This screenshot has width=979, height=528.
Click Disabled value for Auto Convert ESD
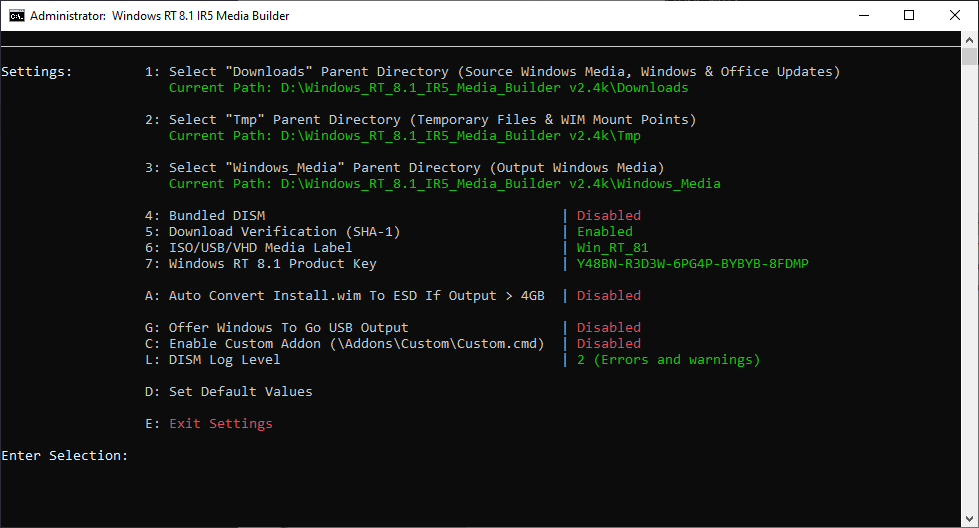pos(609,296)
